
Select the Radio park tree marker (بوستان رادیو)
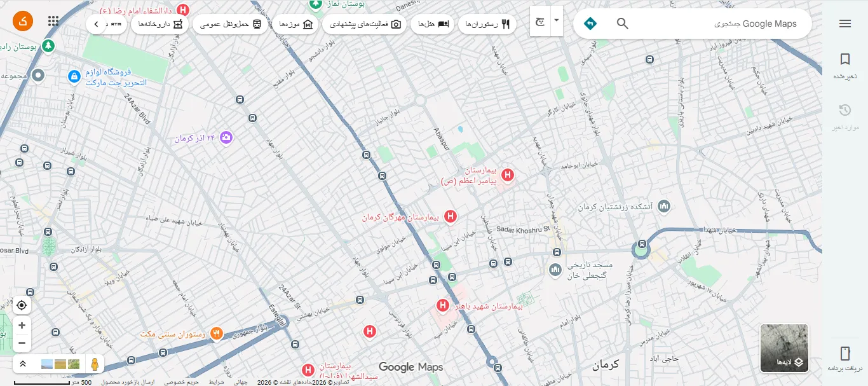(48, 46)
